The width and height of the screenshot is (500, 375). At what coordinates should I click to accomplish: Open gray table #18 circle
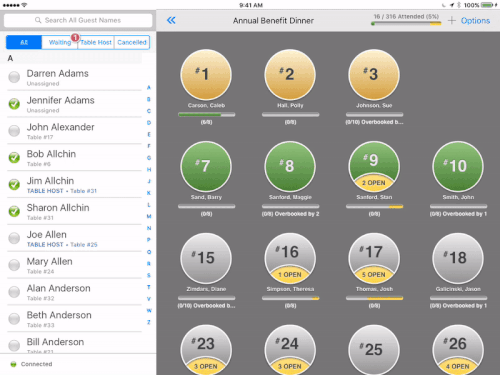click(458, 258)
